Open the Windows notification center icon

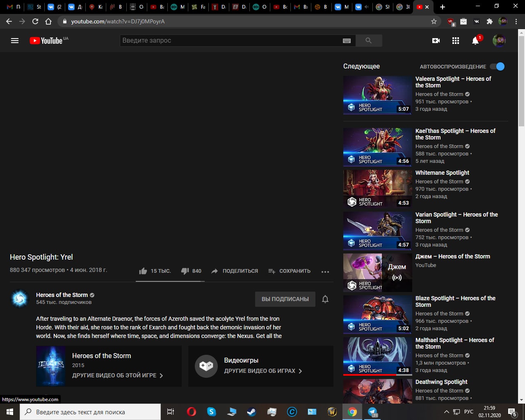pyautogui.click(x=512, y=412)
